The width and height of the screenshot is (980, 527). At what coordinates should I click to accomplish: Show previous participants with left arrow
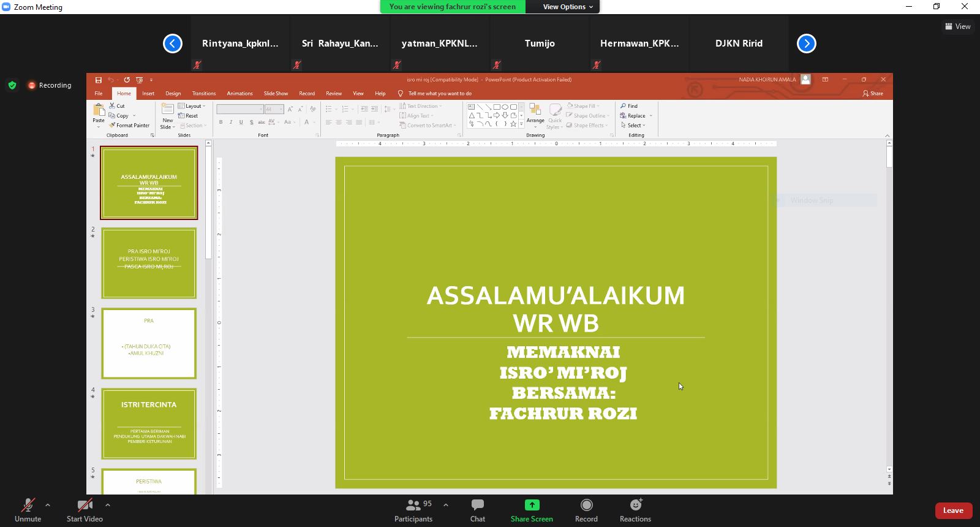coord(173,44)
